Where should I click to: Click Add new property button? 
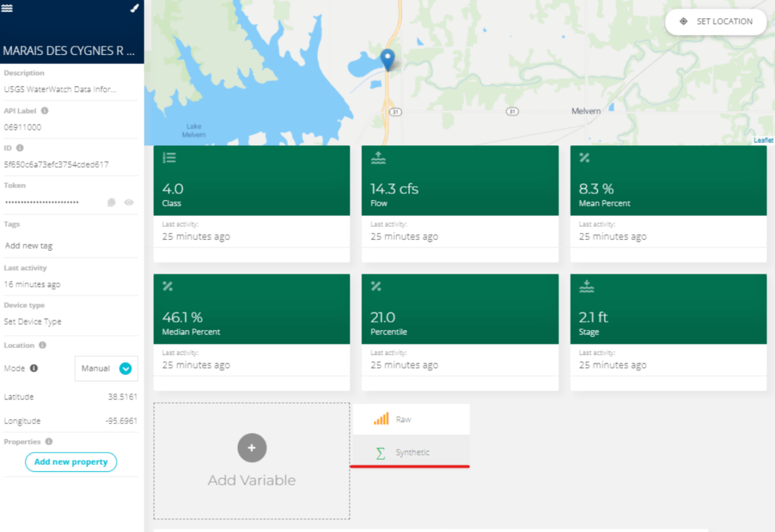(71, 462)
